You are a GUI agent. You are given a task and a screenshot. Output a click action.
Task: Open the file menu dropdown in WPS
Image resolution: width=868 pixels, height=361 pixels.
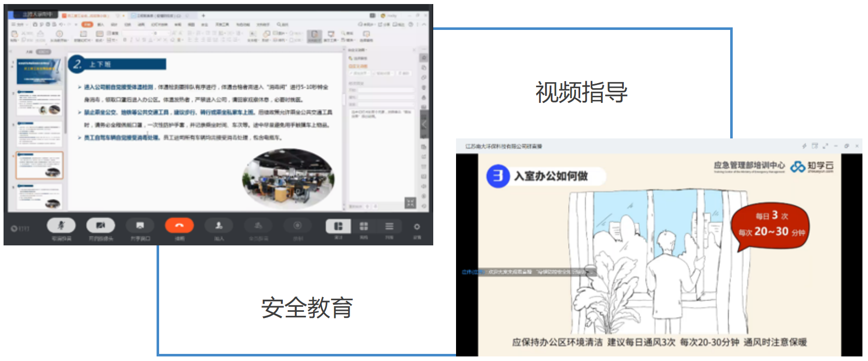tap(20, 24)
